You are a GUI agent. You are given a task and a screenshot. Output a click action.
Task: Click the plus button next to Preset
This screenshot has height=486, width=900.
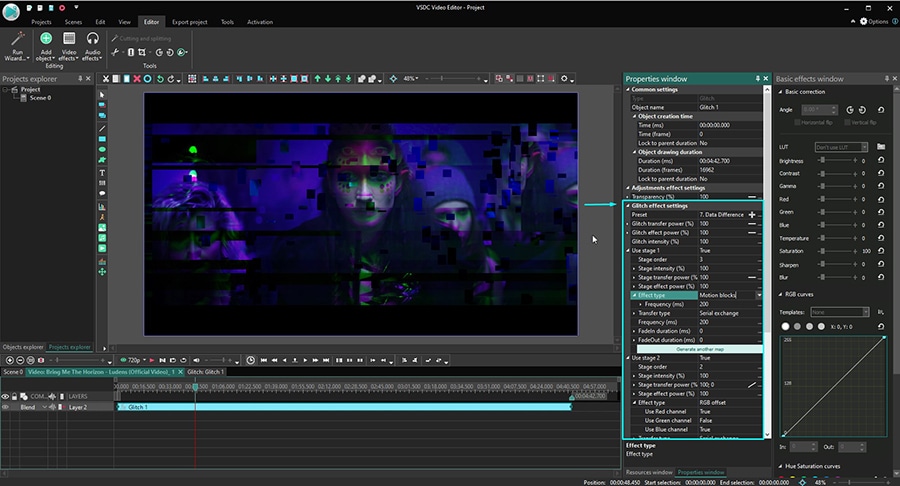tap(752, 215)
